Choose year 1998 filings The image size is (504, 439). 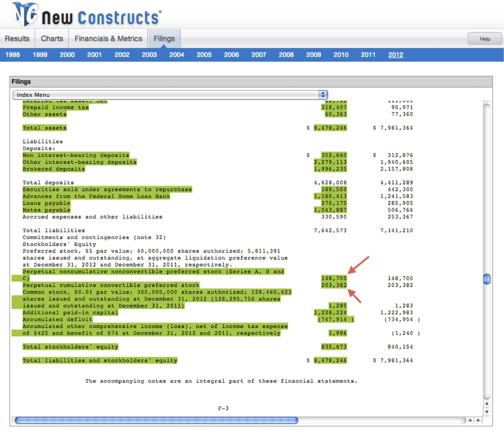13,55
